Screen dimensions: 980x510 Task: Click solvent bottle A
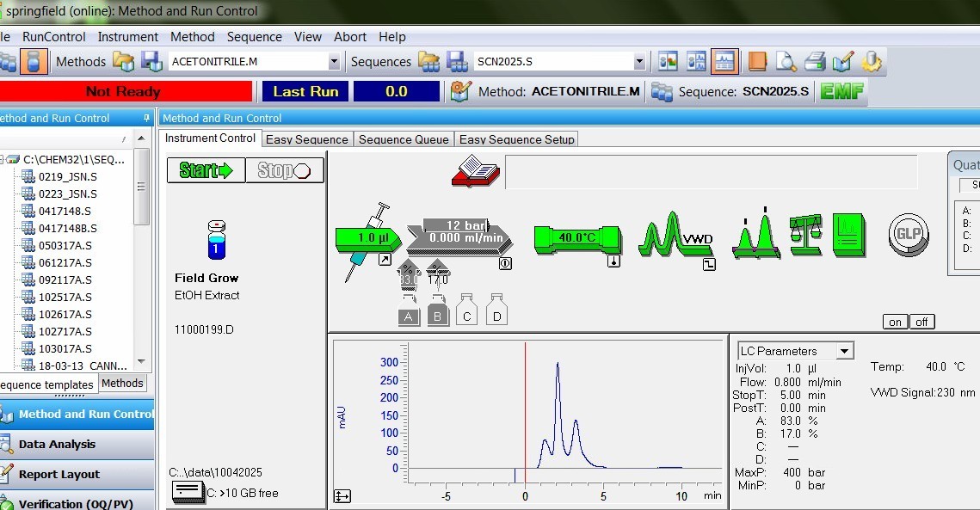tap(408, 310)
